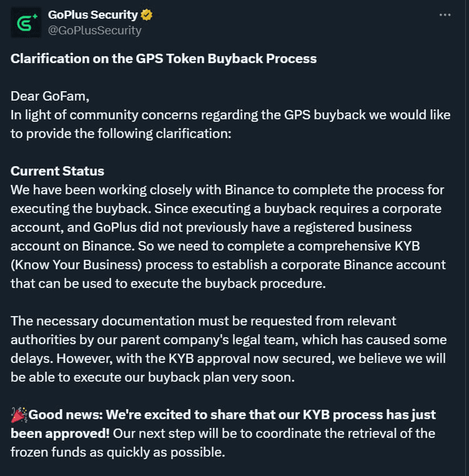The height and width of the screenshot is (476, 469).
Task: Select the Current Status heading
Action: 57,171
